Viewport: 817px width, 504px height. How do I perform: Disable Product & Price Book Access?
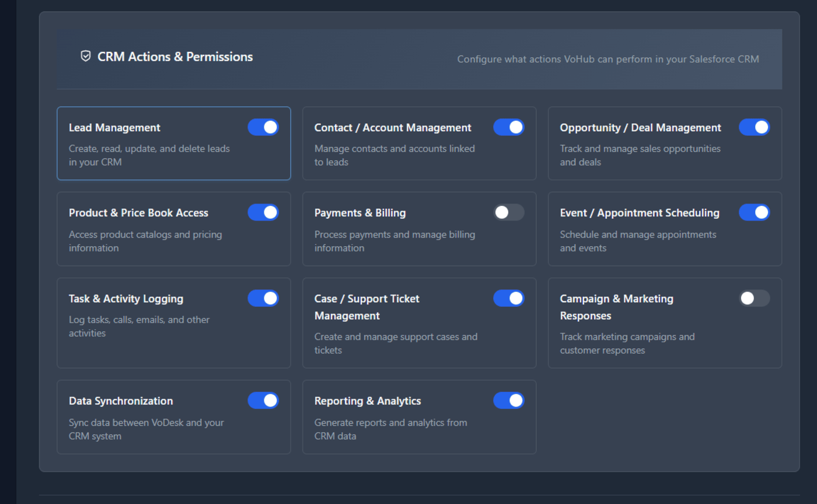(x=263, y=212)
